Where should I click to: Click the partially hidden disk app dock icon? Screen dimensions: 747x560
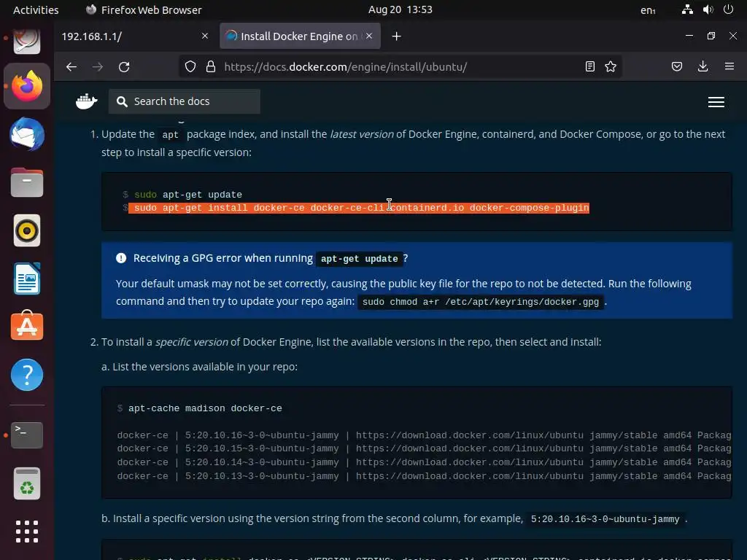click(27, 42)
